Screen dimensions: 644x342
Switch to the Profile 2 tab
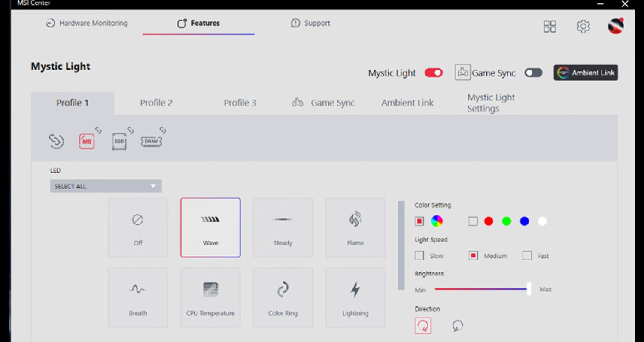coord(156,103)
